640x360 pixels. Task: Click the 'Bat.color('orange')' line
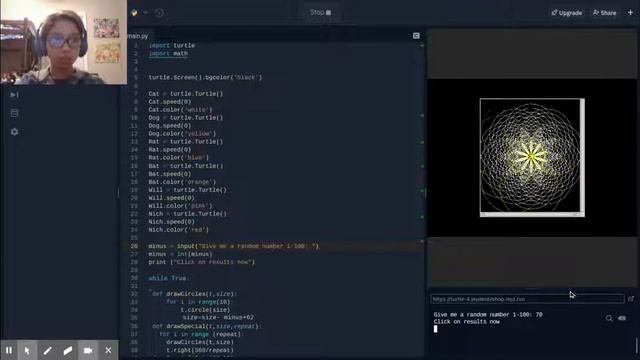click(x=182, y=182)
